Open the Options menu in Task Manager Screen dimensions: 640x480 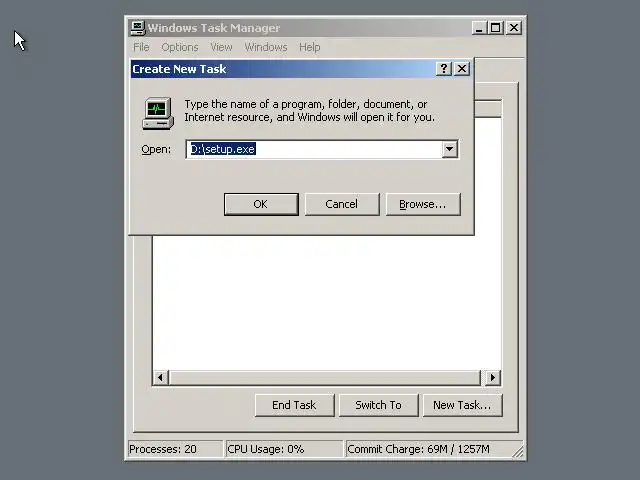(180, 47)
